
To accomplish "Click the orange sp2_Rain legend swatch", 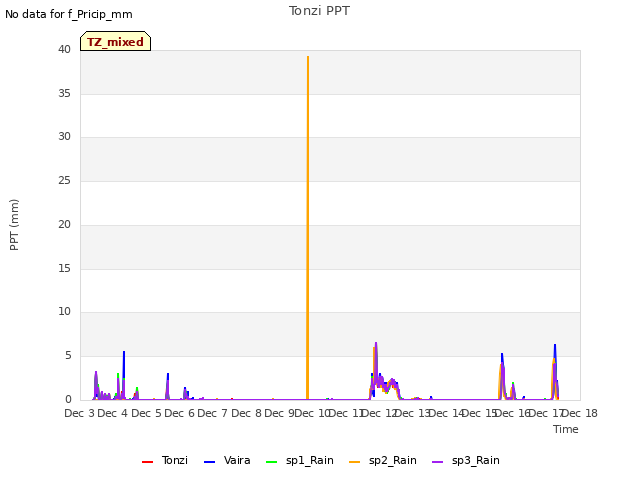I will [x=355, y=462].
